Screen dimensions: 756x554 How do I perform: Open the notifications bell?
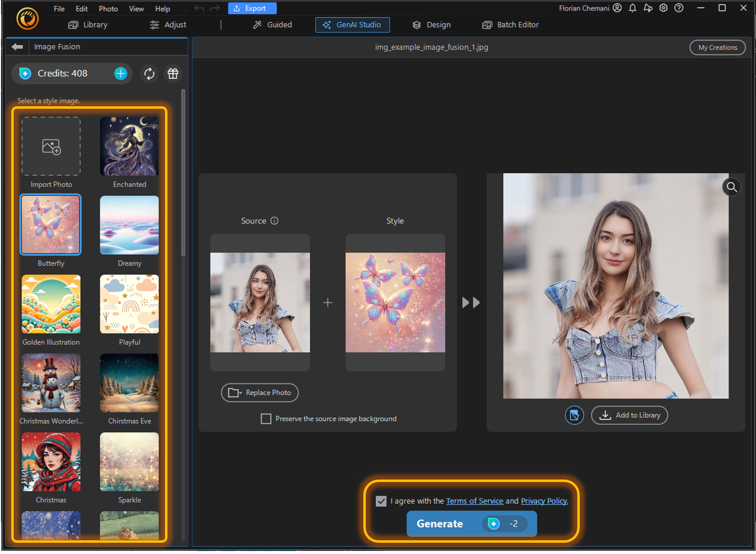point(632,8)
